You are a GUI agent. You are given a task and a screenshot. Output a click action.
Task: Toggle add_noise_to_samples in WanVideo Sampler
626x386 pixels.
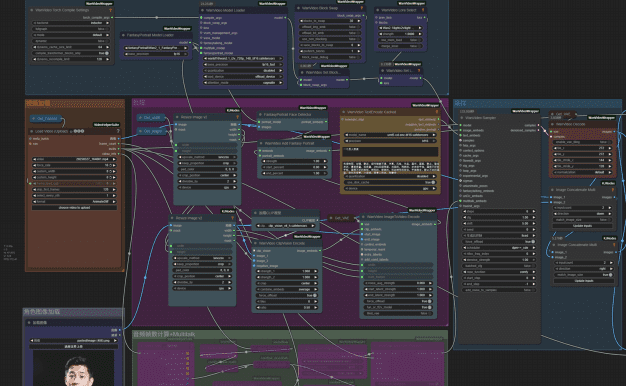pos(499,290)
